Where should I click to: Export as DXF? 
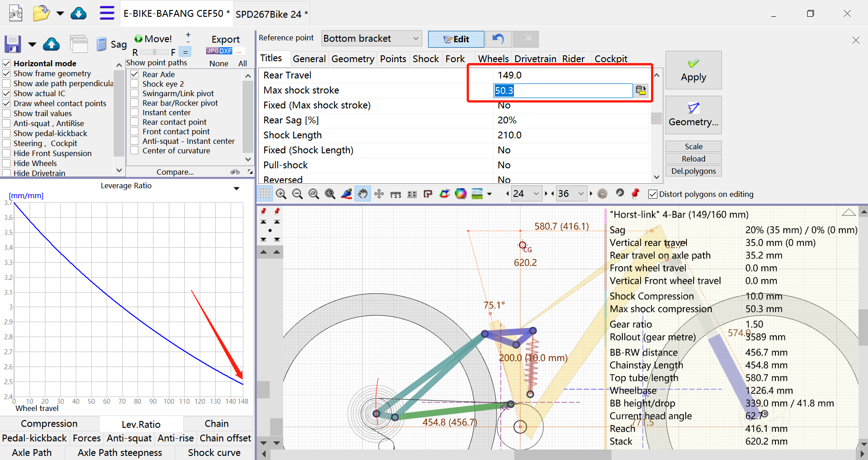click(226, 51)
